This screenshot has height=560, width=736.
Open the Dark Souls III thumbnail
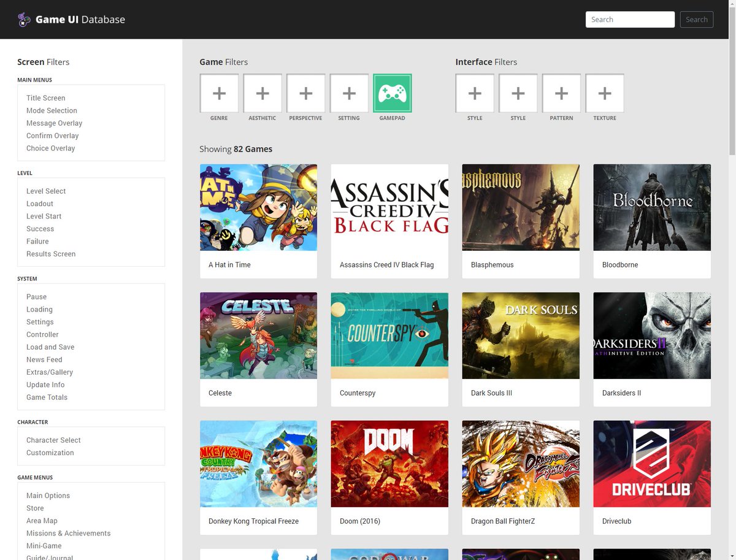[x=521, y=336]
